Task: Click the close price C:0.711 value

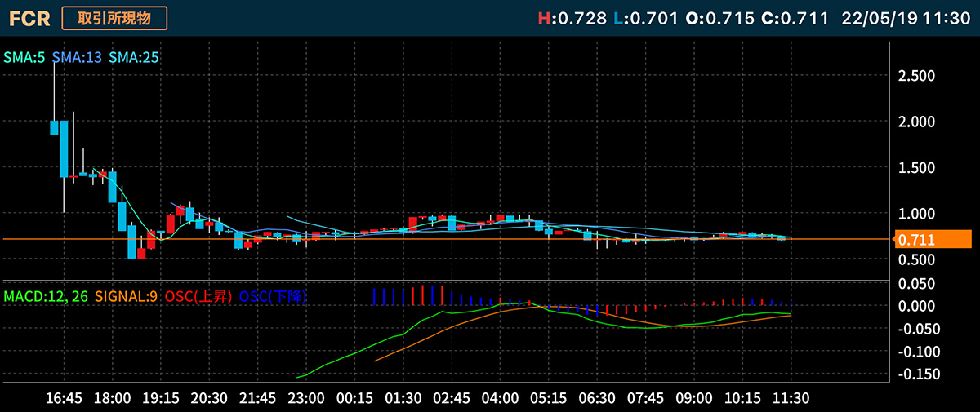Action: 795,18
